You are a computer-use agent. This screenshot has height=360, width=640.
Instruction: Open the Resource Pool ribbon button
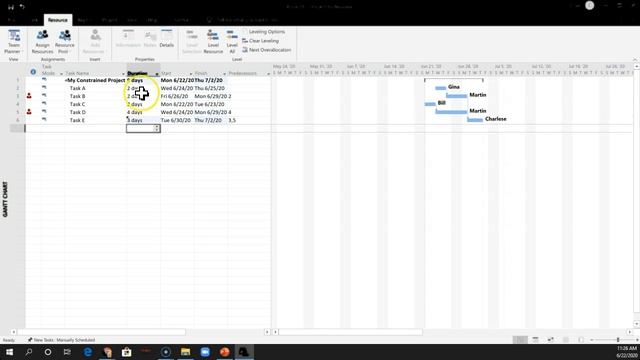(x=64, y=42)
